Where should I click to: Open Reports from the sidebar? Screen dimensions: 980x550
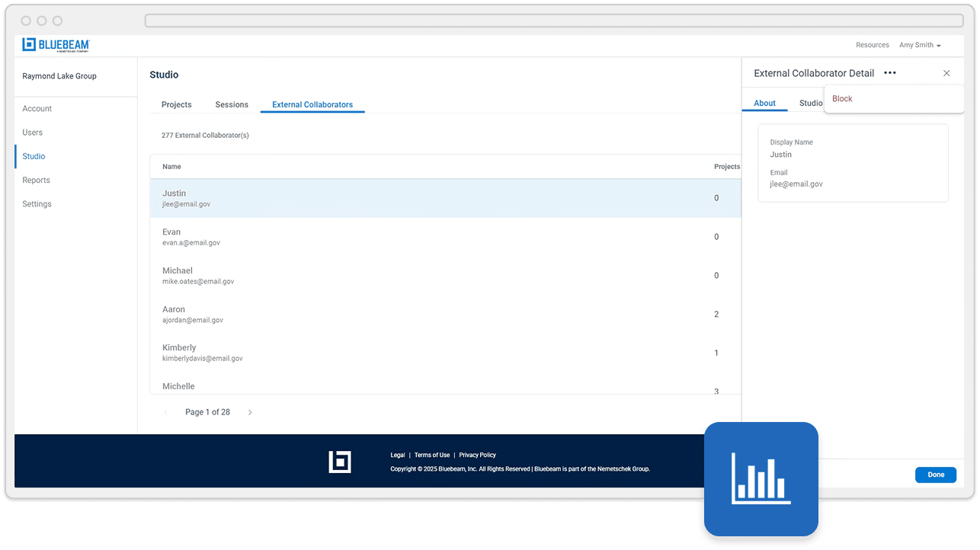coord(36,180)
